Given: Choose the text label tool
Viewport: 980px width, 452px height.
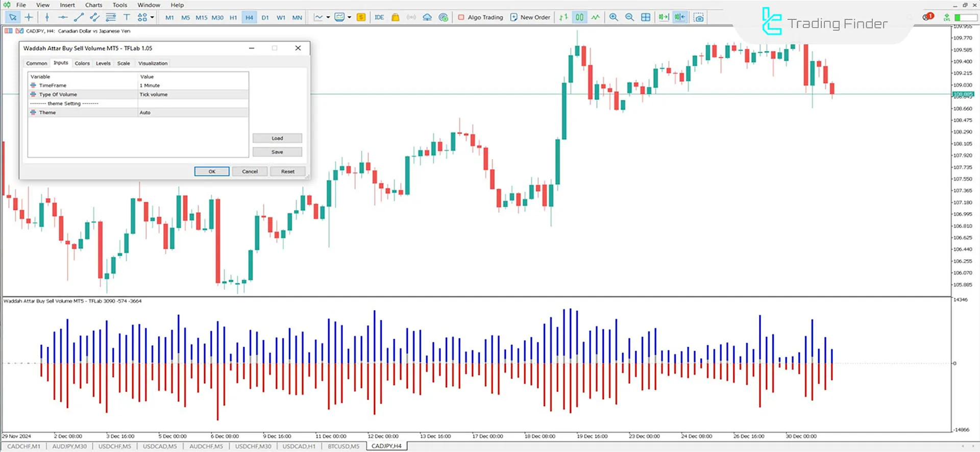Looking at the screenshot, I should tap(127, 17).
